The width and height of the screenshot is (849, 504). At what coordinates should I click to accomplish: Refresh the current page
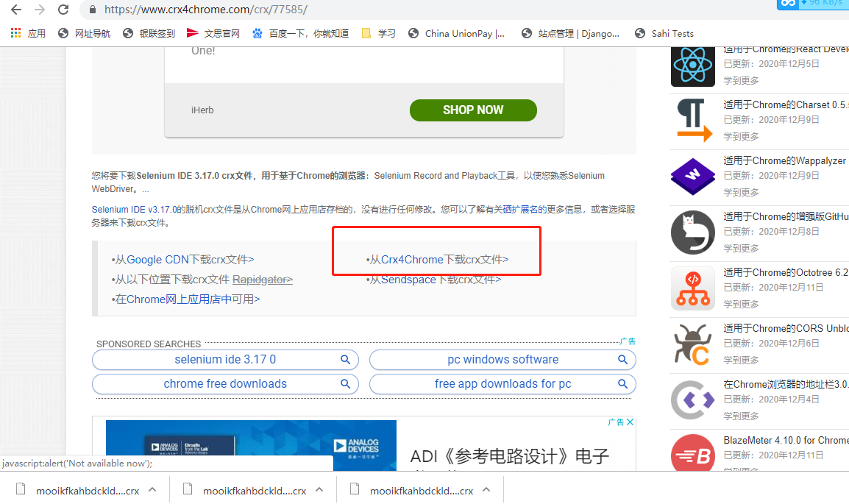[63, 10]
